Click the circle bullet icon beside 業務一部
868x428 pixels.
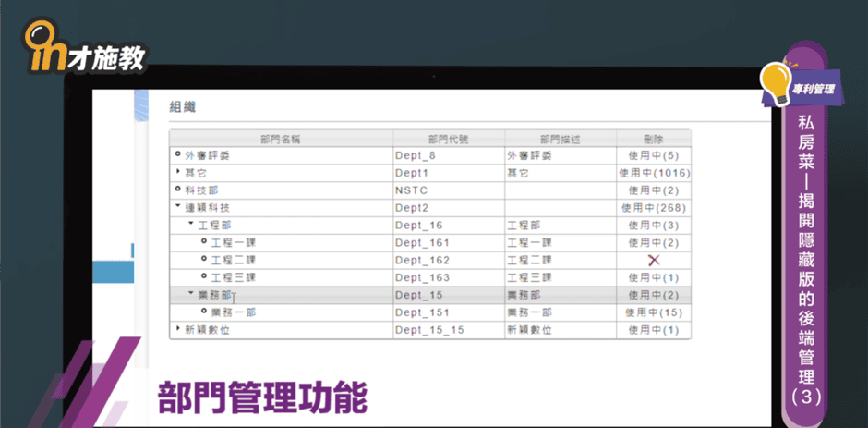pos(204,312)
